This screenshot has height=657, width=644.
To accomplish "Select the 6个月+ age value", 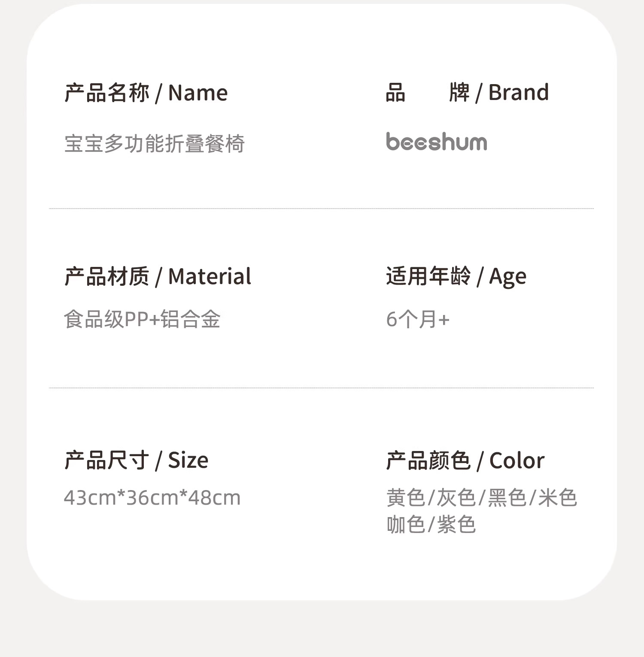I will point(418,320).
